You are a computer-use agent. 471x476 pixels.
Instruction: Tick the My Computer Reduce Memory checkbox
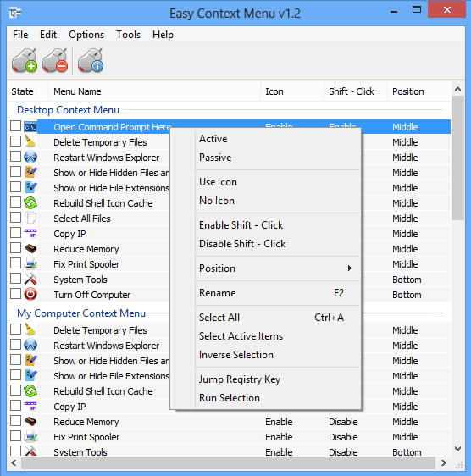coord(15,420)
